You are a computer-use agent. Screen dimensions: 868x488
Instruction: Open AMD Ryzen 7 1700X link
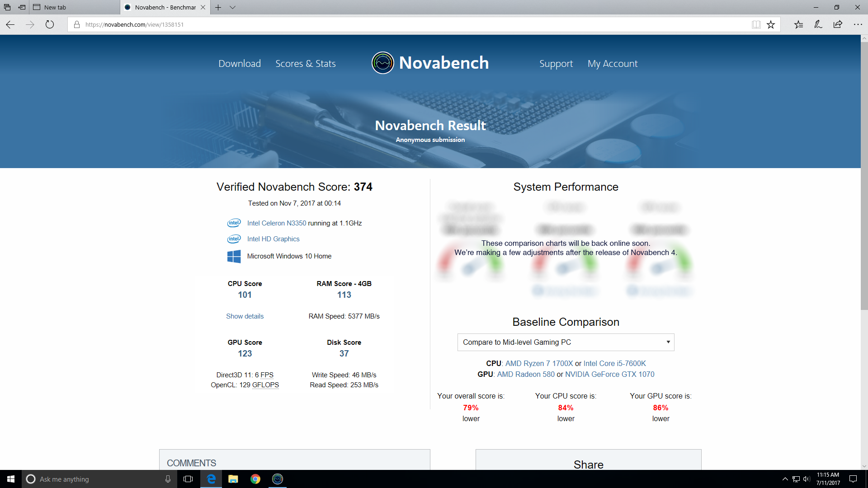click(x=539, y=363)
